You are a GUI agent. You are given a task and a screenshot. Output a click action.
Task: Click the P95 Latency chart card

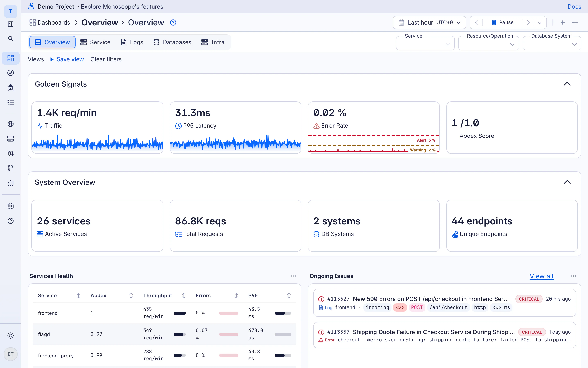(x=235, y=128)
